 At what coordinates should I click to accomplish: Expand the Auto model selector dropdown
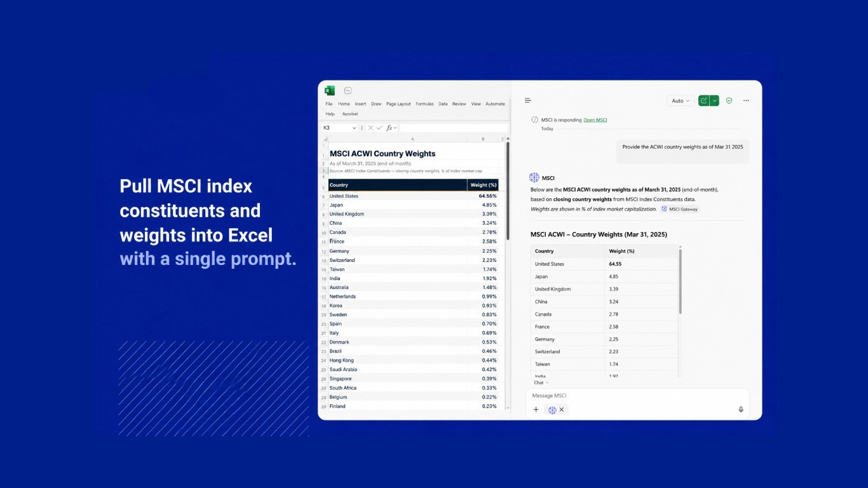coord(681,100)
